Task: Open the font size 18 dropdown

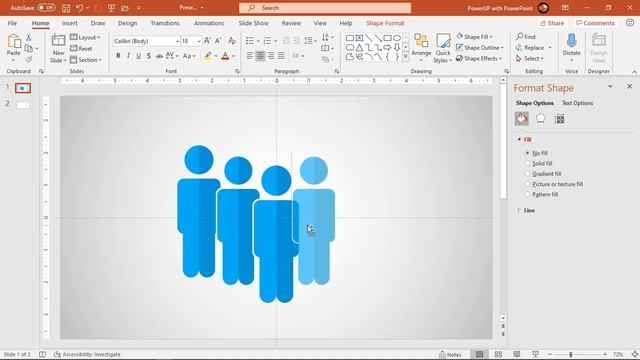Action: (199, 41)
